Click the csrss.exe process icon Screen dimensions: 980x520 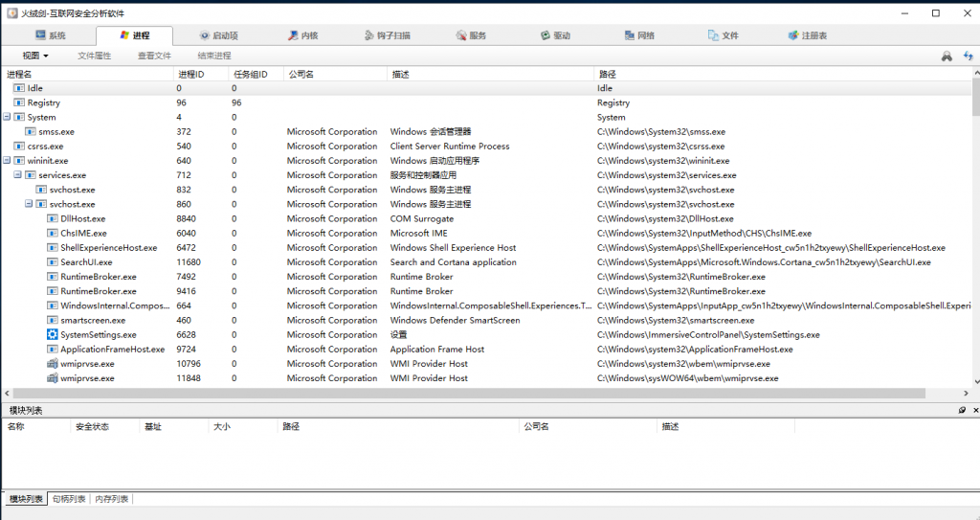(19, 146)
